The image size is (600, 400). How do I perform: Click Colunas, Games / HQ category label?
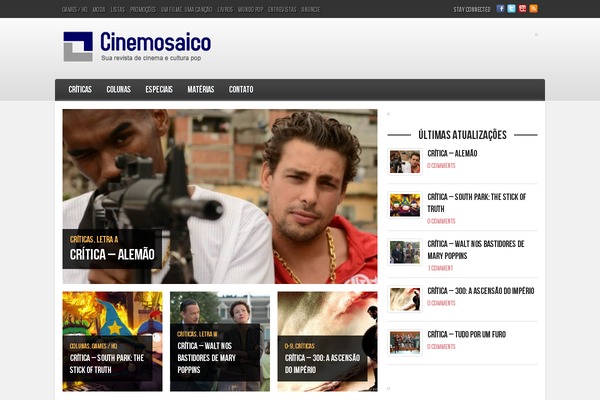coord(93,346)
